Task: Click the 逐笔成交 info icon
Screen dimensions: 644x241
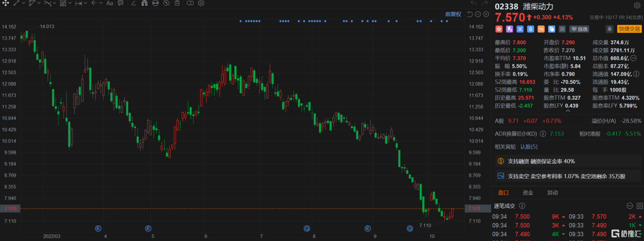Action: [522, 206]
